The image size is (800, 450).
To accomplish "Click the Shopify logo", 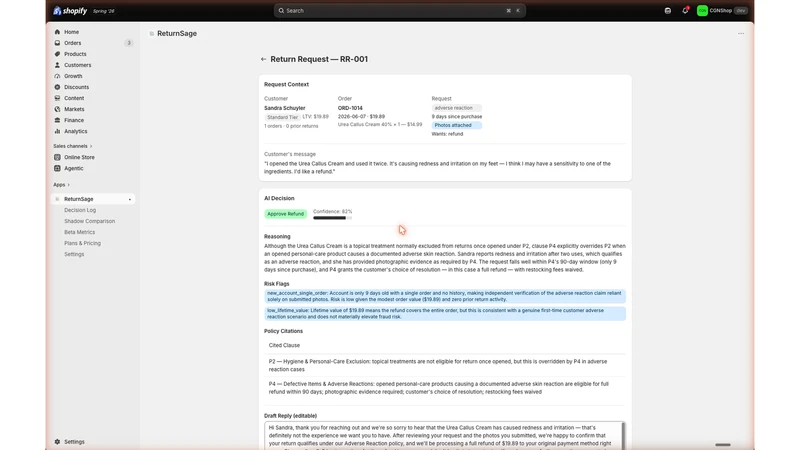I will pos(70,11).
